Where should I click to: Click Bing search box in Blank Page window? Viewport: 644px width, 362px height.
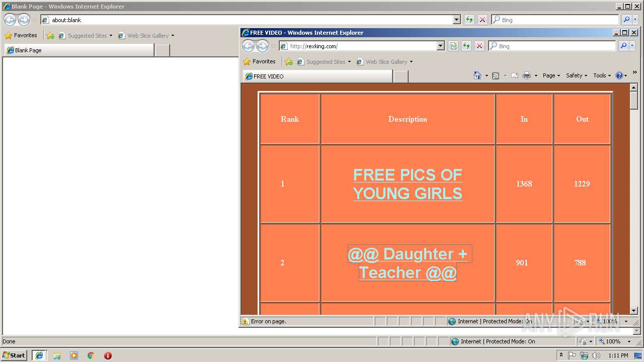pos(555,20)
